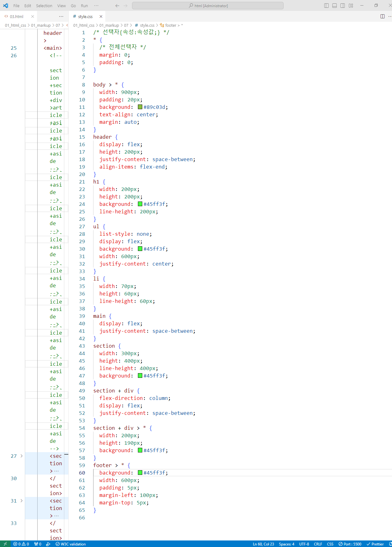Click the W3C validation status item
Viewport: 392px width, 547px height.
(71, 544)
